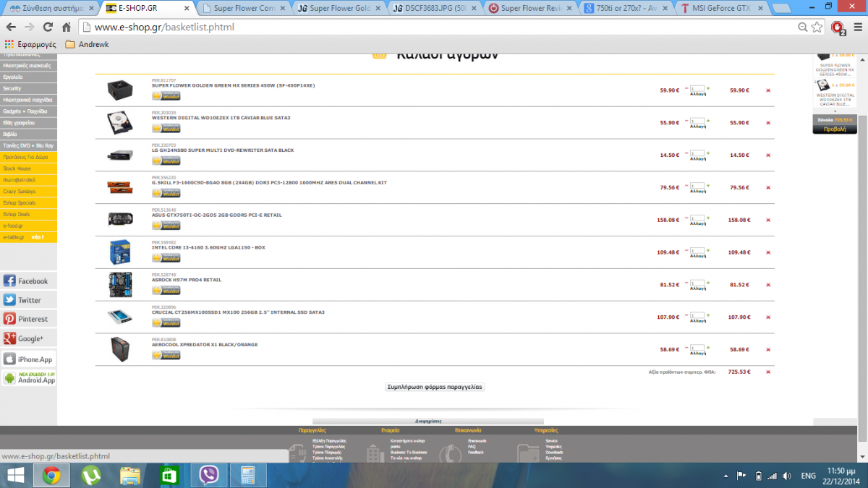Remove the Crucial MX100 SSD from basket
Screen dimensions: 868x488
point(768,317)
